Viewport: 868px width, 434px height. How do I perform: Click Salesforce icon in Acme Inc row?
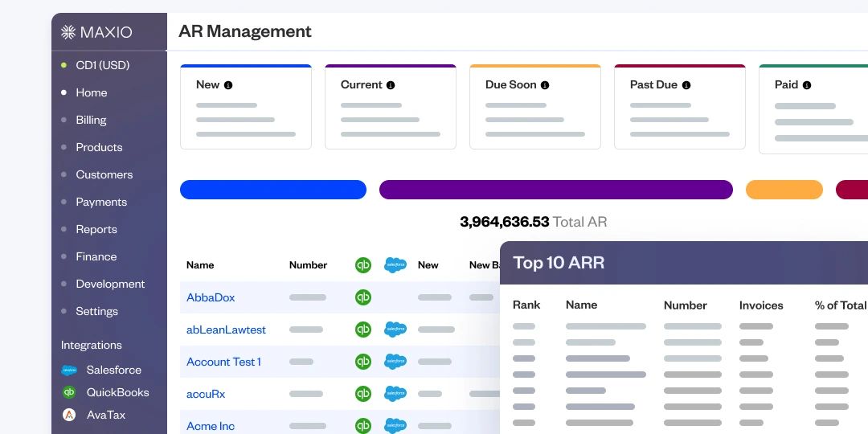tap(395, 426)
